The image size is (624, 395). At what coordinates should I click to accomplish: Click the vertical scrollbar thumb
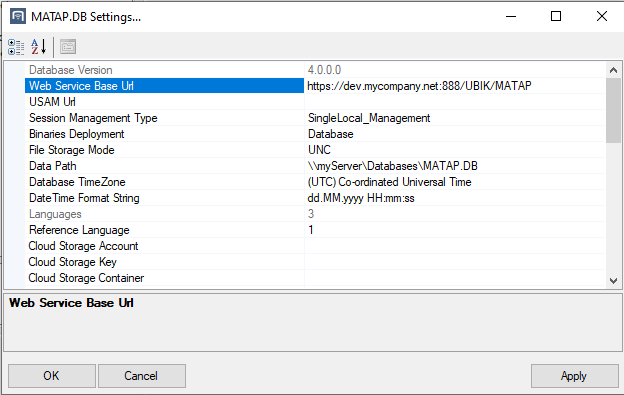click(613, 110)
